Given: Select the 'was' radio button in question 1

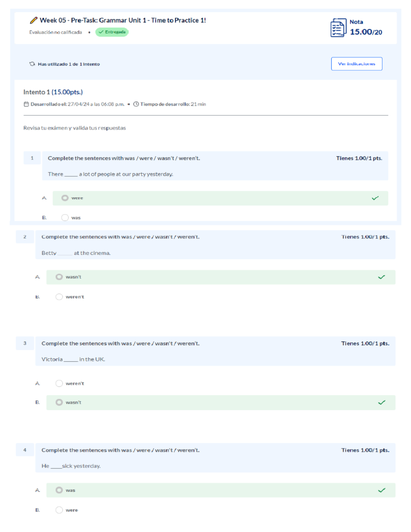Looking at the screenshot, I should click(65, 217).
